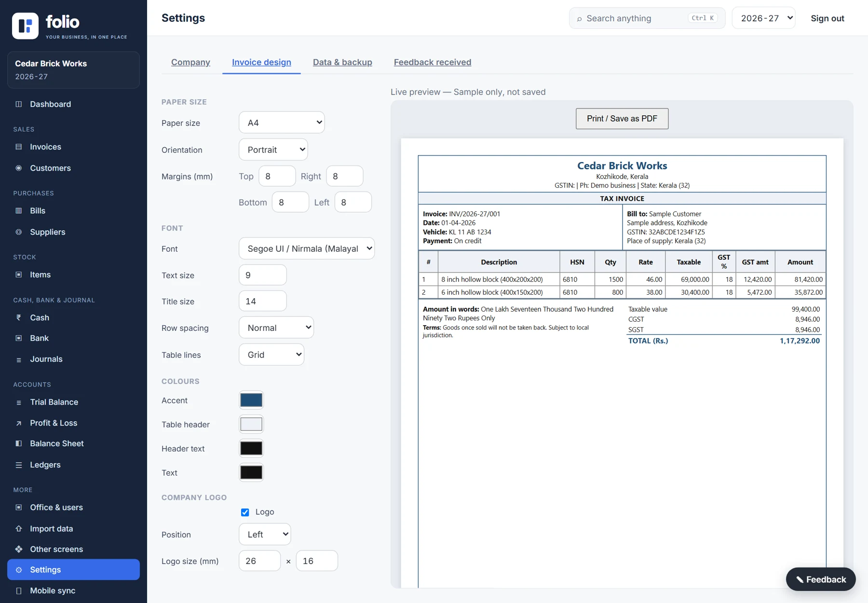
Task: Open the financial year 2026-27 dropdown
Action: click(x=763, y=18)
